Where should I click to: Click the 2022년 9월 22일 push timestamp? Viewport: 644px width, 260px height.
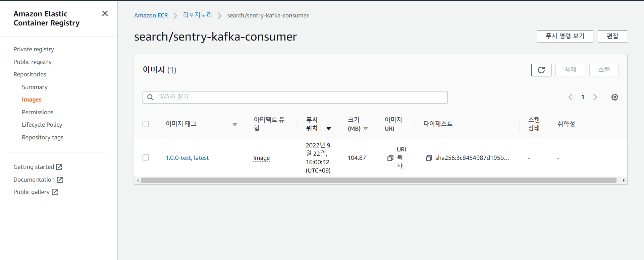[318, 158]
